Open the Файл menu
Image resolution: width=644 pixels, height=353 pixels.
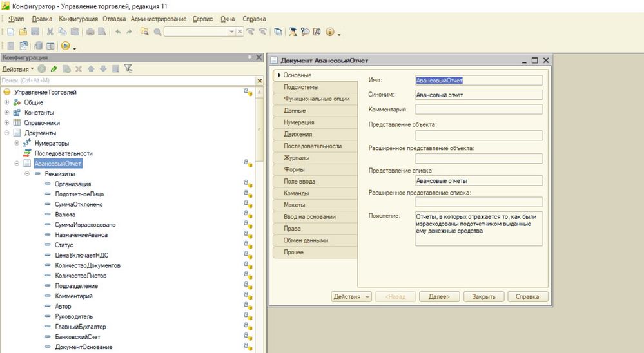(x=16, y=19)
